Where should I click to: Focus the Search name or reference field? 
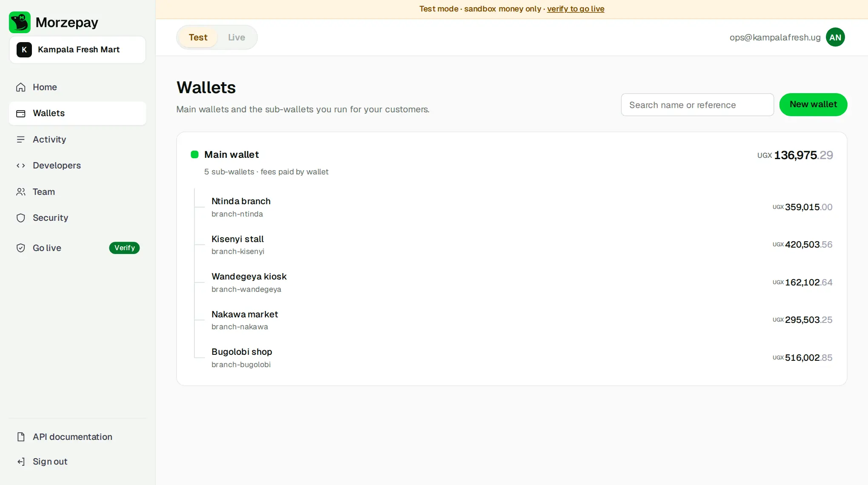697,105
